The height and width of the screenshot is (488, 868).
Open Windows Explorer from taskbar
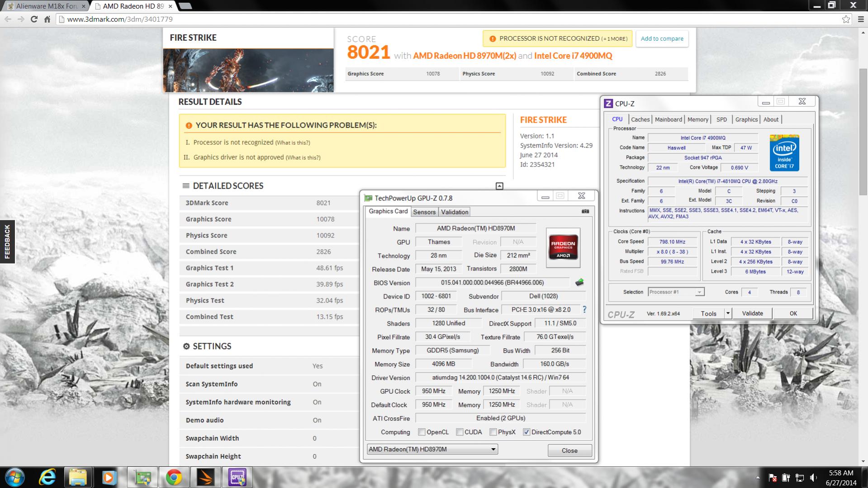(78, 478)
